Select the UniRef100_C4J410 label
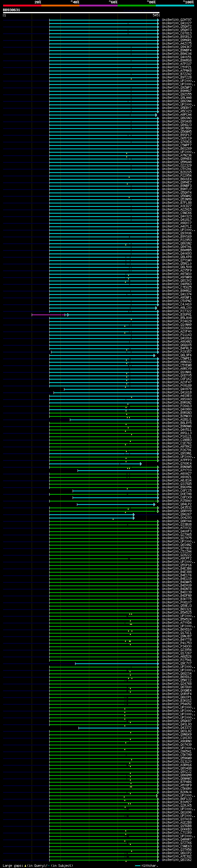This screenshot has height=868, width=197. point(177,304)
